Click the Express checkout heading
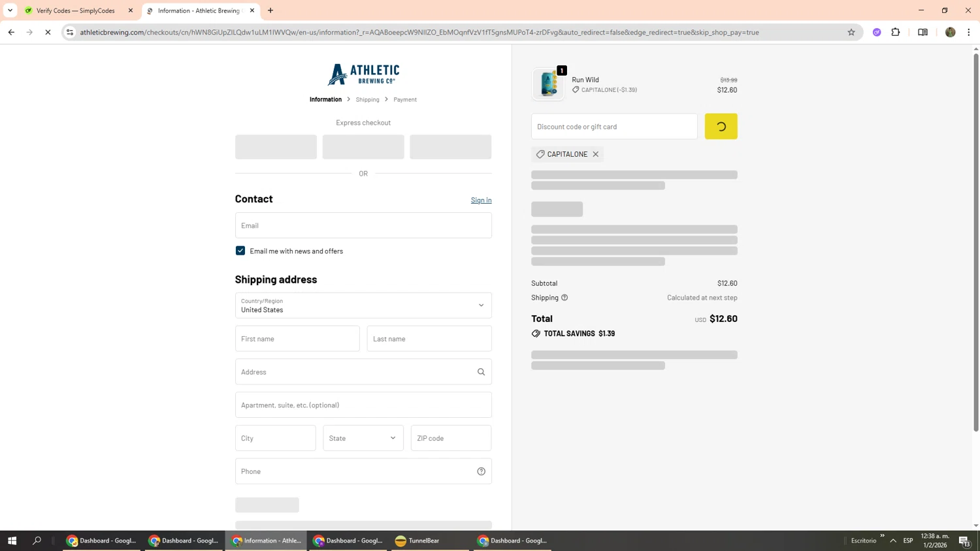The height and width of the screenshot is (551, 980). pyautogui.click(x=363, y=123)
